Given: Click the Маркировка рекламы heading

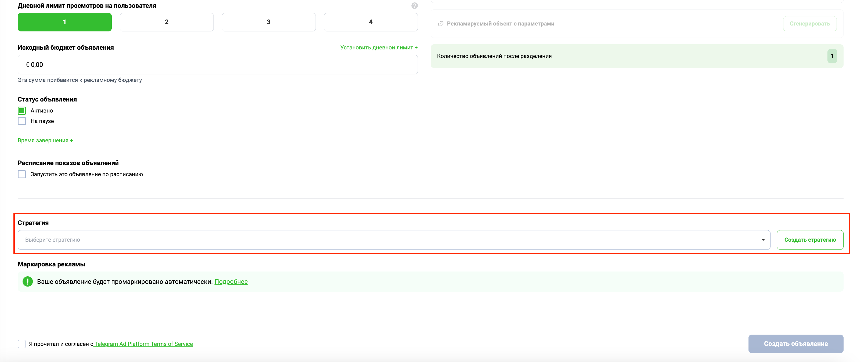Looking at the screenshot, I should (x=52, y=264).
